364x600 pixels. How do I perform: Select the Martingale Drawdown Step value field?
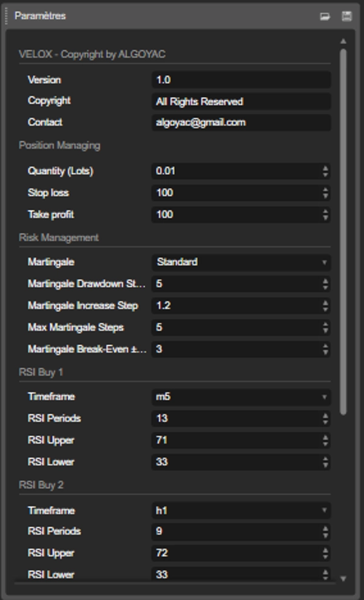(x=235, y=284)
